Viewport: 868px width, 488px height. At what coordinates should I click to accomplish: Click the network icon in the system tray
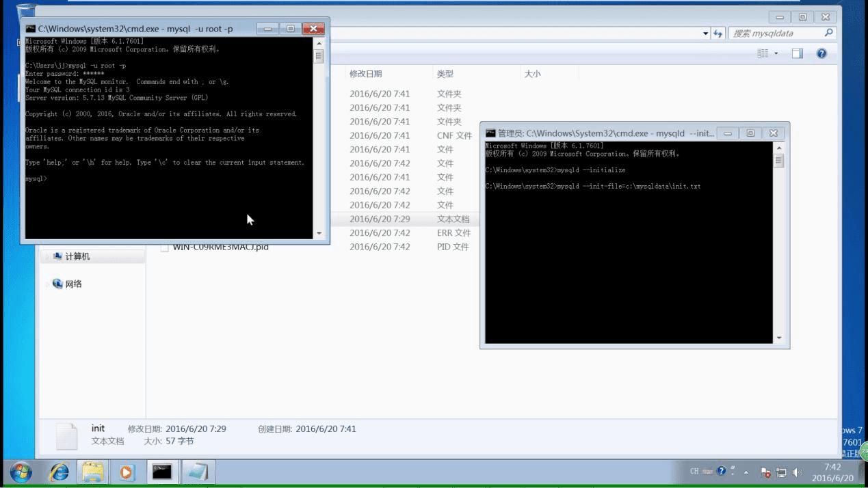782,471
